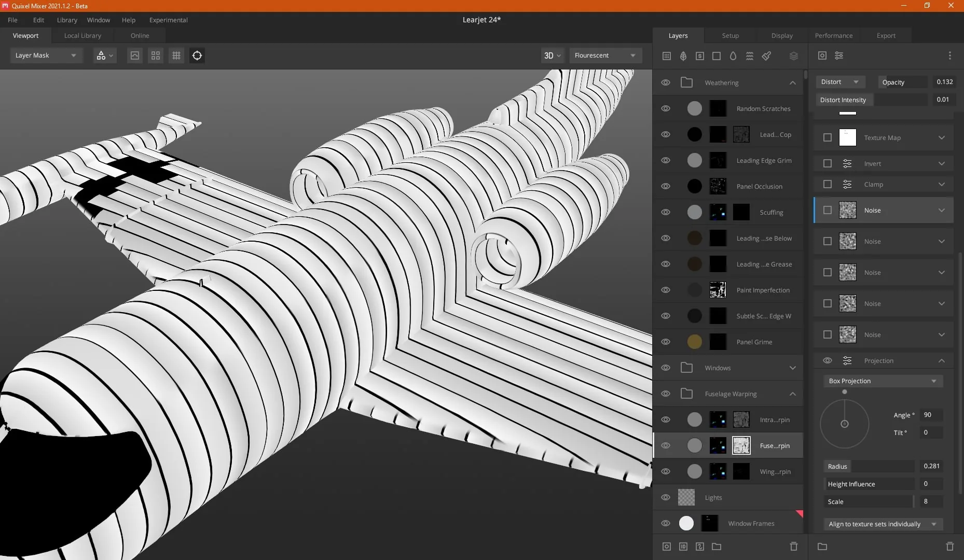Enable the Invert modifier checkbox

click(x=828, y=163)
